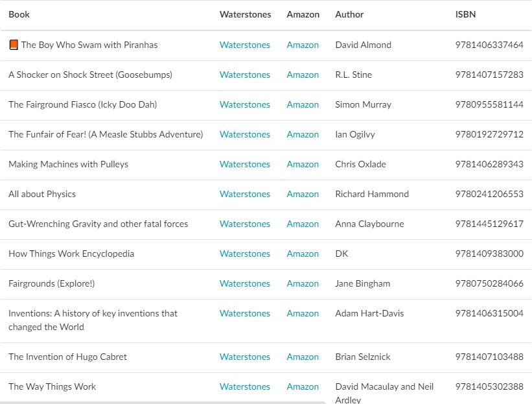This screenshot has width=532, height=404.
Task: Open Amazon link for Inventions history book
Action: click(303, 313)
